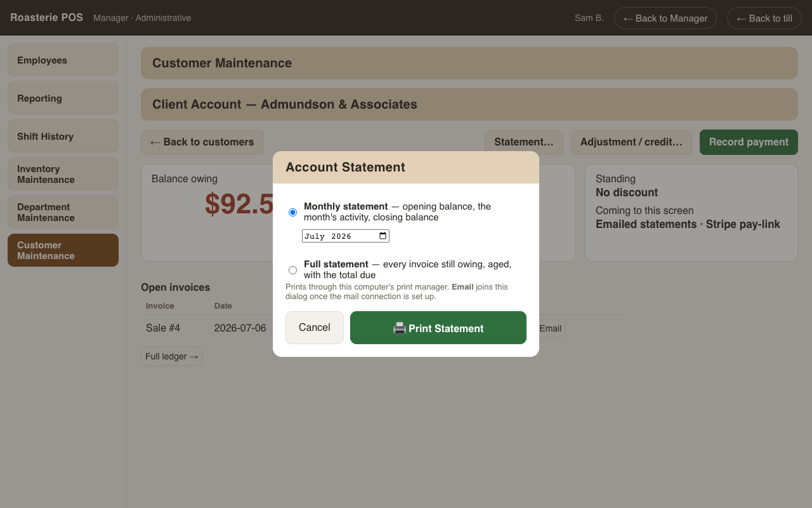Click the No discount standing text
Viewport: 812px width, 508px height.
click(x=627, y=192)
